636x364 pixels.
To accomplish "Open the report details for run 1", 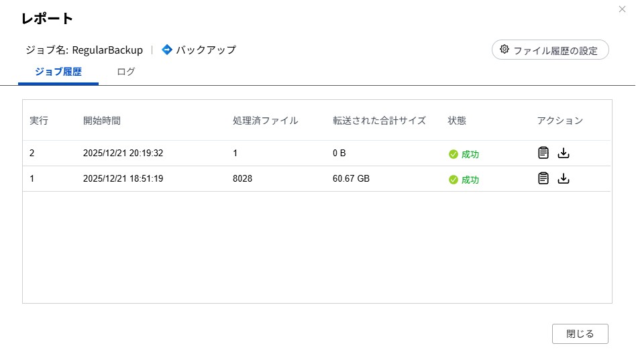I will 543,178.
